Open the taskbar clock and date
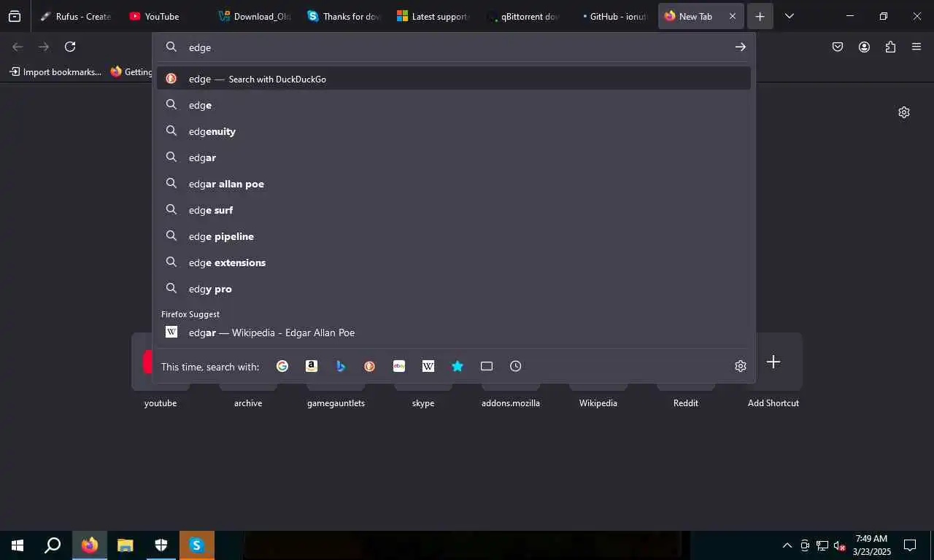Viewport: 934px width, 560px height. click(872, 545)
